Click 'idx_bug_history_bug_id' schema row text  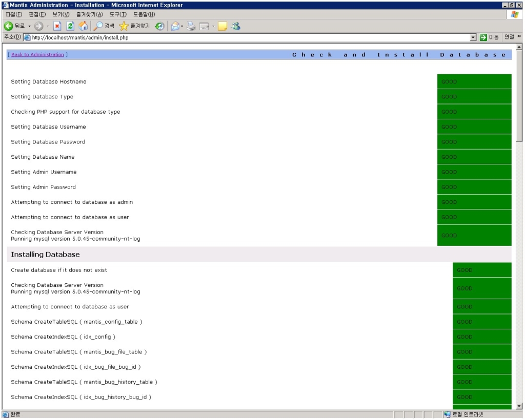click(81, 397)
